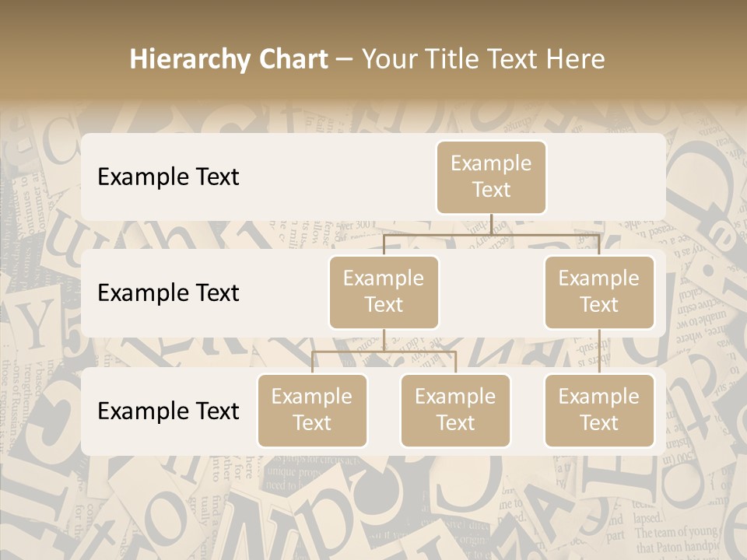
Task: Click the connector joining the bottom-left two boxes
Action: pos(384,352)
